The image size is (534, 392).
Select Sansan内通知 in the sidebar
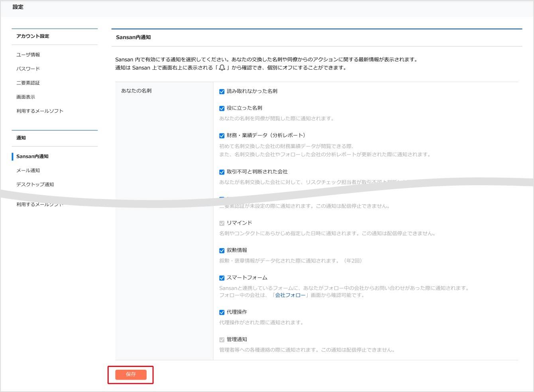pyautogui.click(x=32, y=156)
